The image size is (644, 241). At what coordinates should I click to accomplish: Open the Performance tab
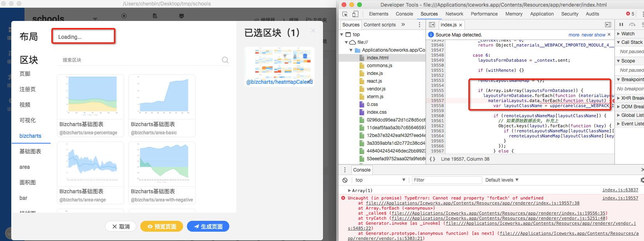point(484,14)
